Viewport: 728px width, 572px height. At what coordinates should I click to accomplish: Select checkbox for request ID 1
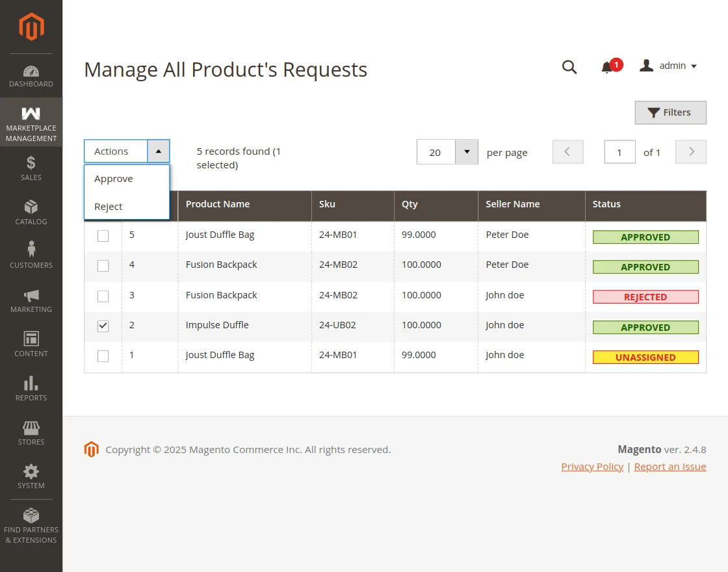coord(103,356)
